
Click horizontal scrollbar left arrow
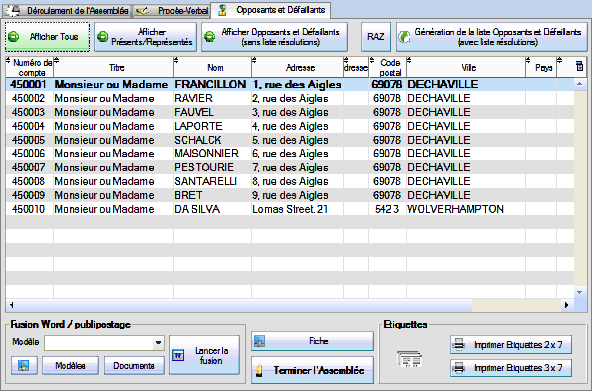click(11, 305)
